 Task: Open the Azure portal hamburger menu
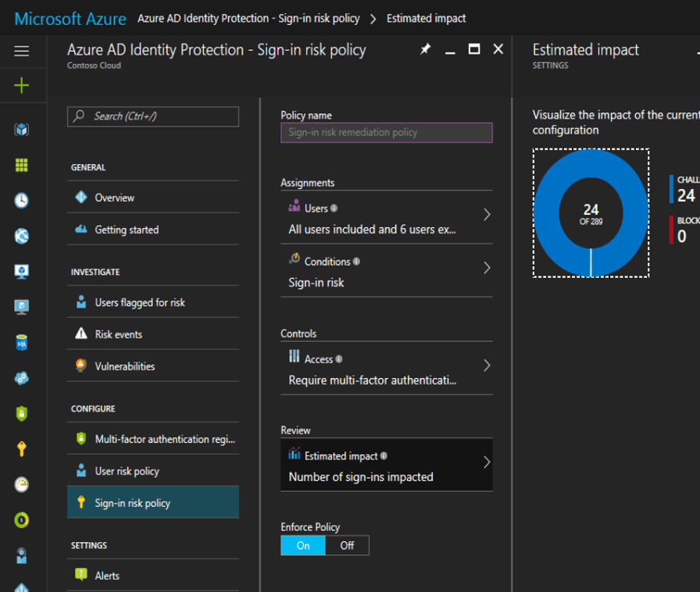click(22, 51)
